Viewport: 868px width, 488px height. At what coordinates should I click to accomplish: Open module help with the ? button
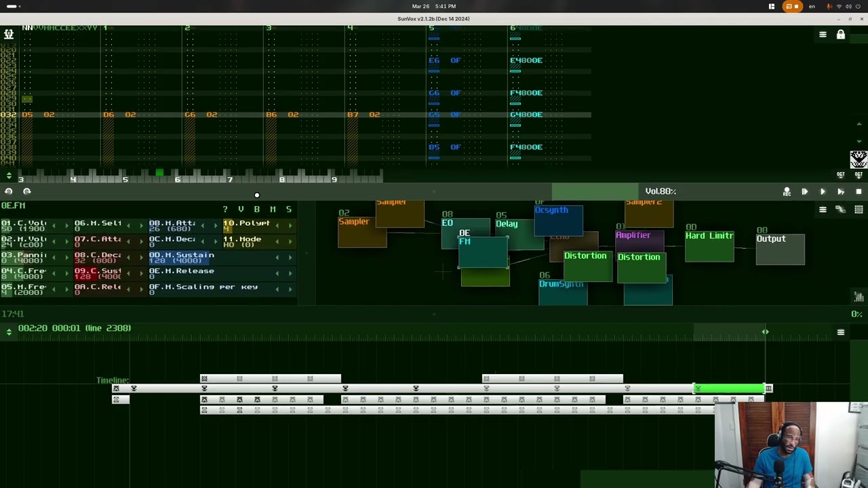pos(225,209)
